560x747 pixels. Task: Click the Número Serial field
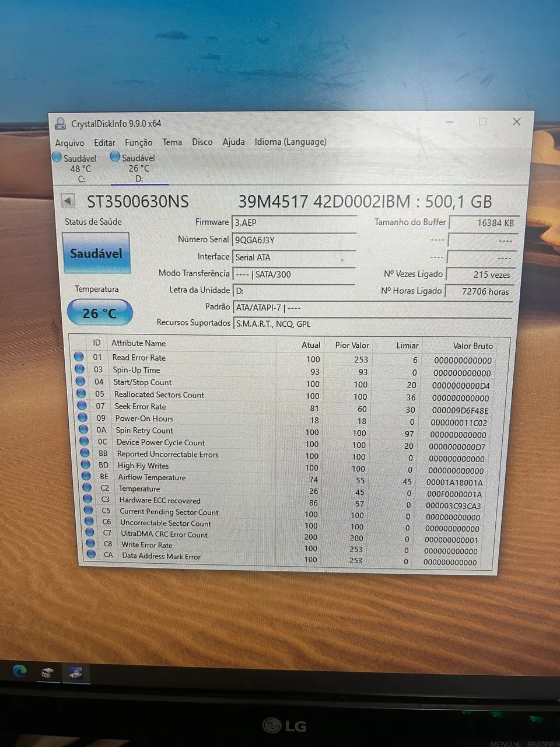tap(294, 240)
